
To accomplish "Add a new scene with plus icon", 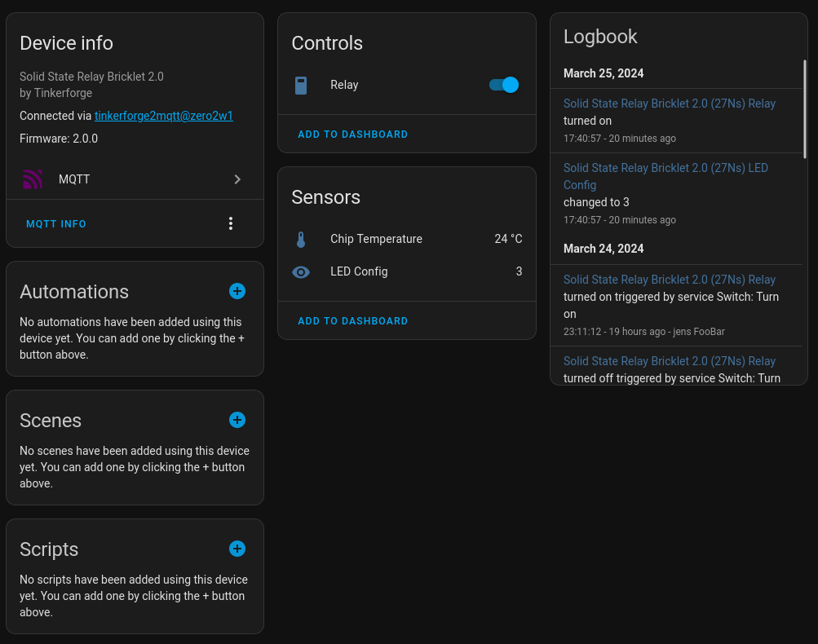I will pyautogui.click(x=237, y=420).
